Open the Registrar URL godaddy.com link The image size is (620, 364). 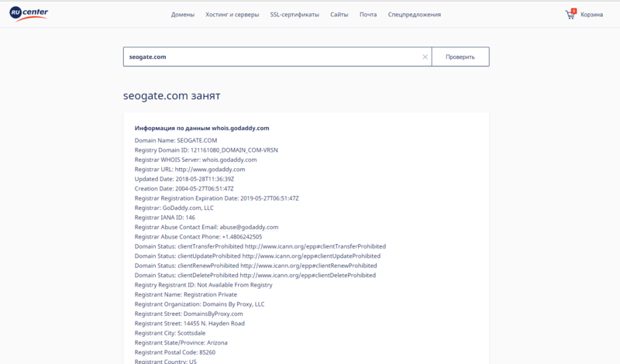click(x=210, y=169)
